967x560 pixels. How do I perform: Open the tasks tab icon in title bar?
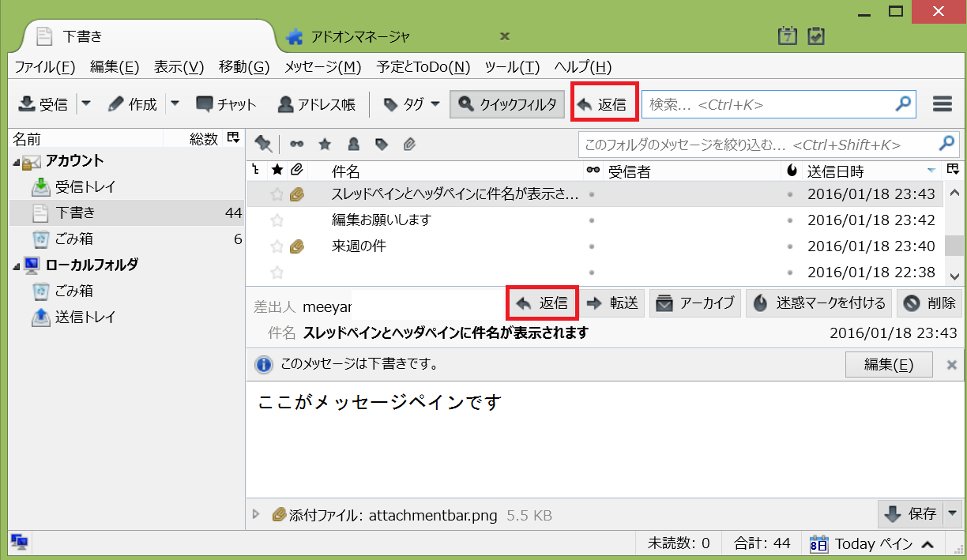click(x=816, y=36)
